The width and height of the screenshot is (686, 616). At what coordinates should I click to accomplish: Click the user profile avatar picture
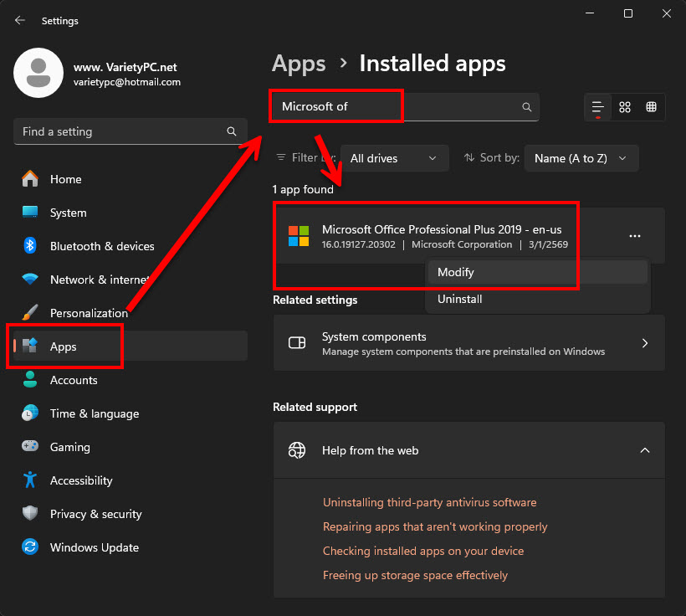click(x=38, y=73)
